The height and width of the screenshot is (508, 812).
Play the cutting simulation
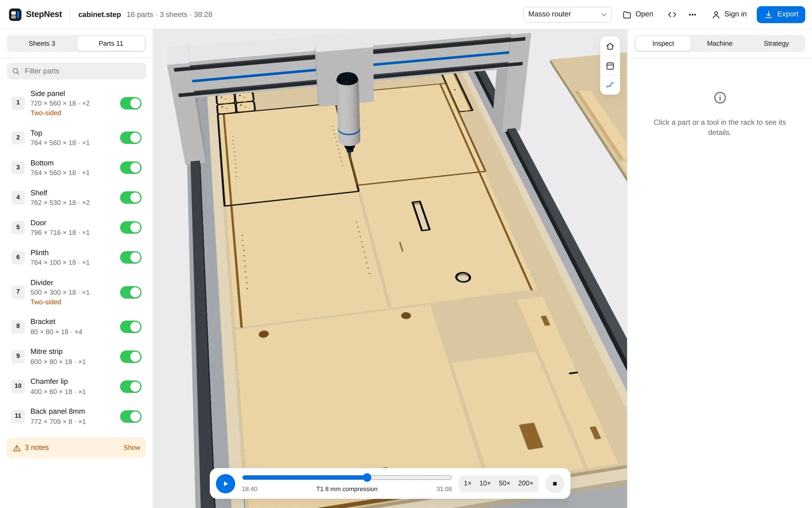click(225, 484)
